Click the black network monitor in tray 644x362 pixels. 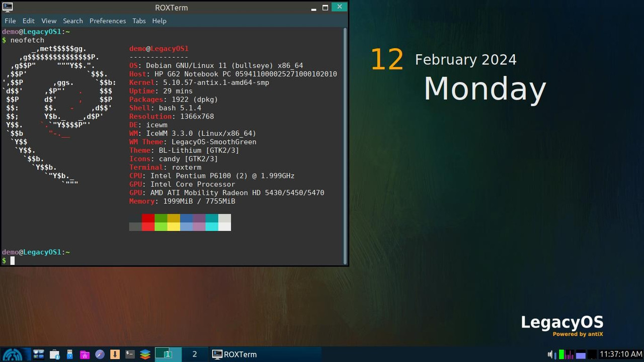[x=592, y=354]
